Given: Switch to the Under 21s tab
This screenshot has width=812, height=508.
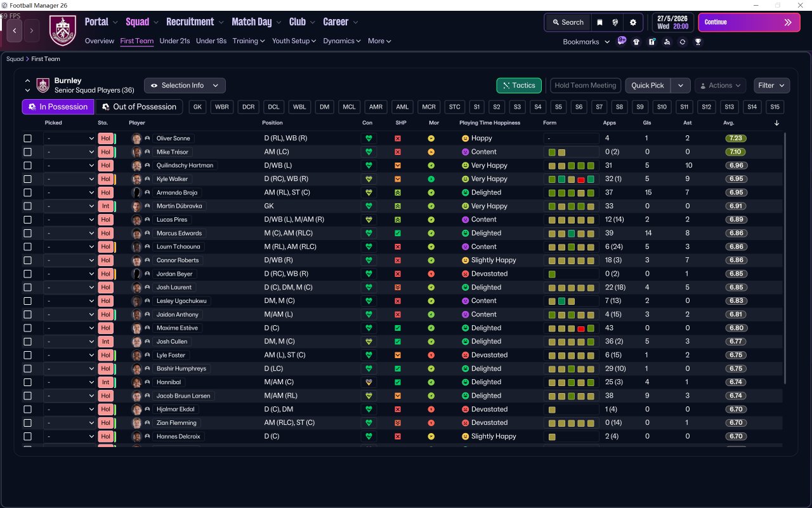Looking at the screenshot, I should tap(174, 41).
